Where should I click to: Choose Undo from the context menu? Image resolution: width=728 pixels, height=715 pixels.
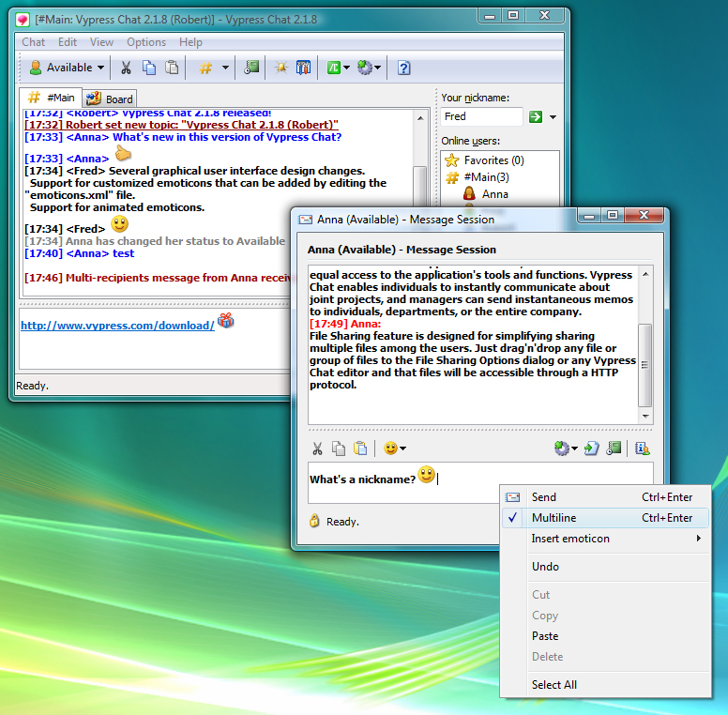pos(605,567)
